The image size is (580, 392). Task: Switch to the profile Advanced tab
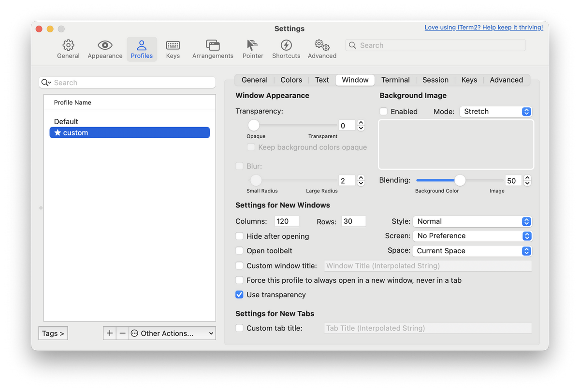pos(507,80)
